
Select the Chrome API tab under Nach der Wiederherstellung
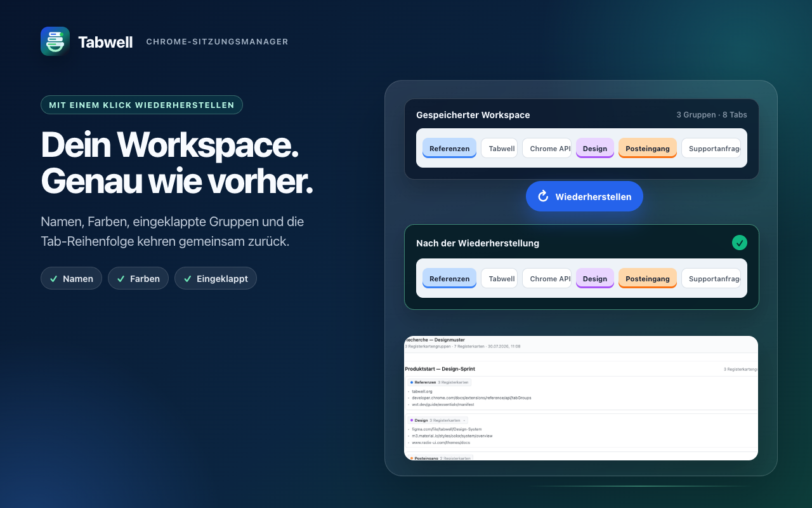547,279
